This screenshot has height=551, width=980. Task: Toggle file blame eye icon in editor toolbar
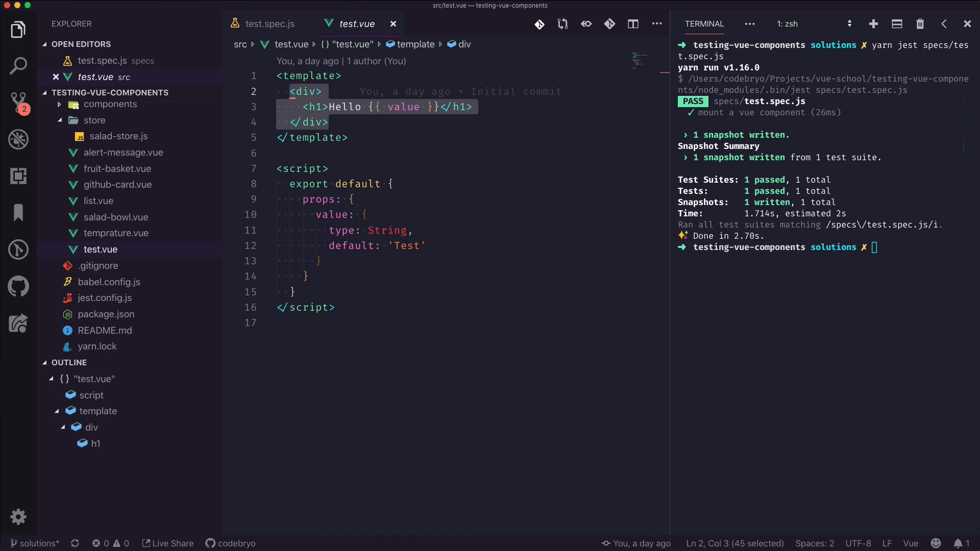(586, 24)
